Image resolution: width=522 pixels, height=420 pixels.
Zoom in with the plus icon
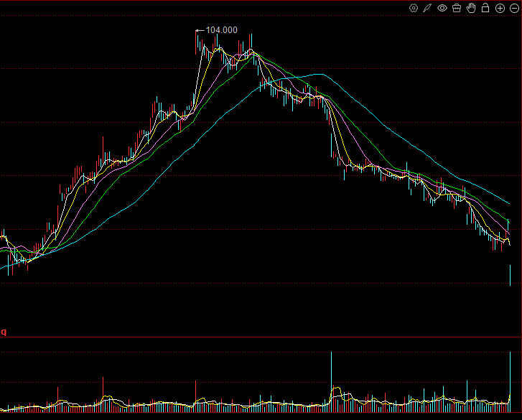tap(500, 8)
